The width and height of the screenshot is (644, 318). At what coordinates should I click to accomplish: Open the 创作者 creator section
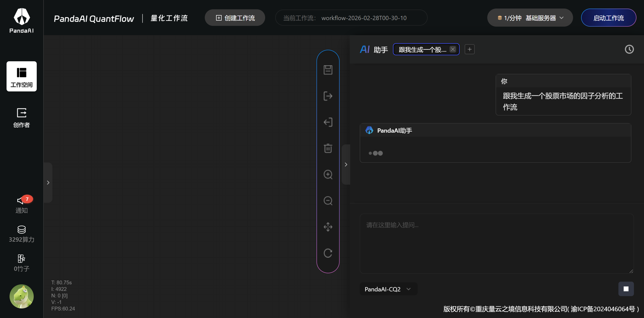point(22,118)
